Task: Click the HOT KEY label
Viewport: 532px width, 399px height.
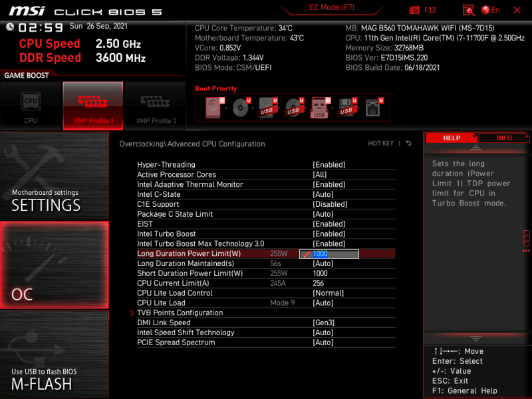Action: click(x=380, y=144)
